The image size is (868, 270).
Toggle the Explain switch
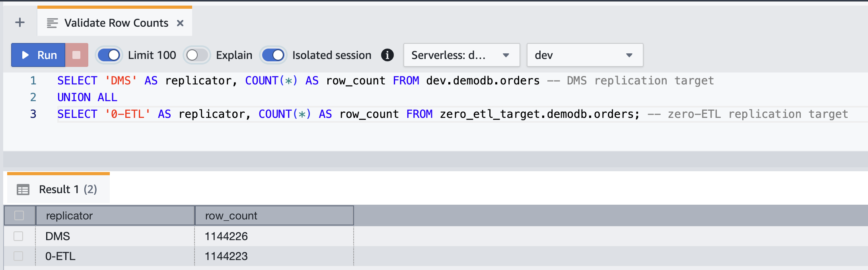click(197, 55)
